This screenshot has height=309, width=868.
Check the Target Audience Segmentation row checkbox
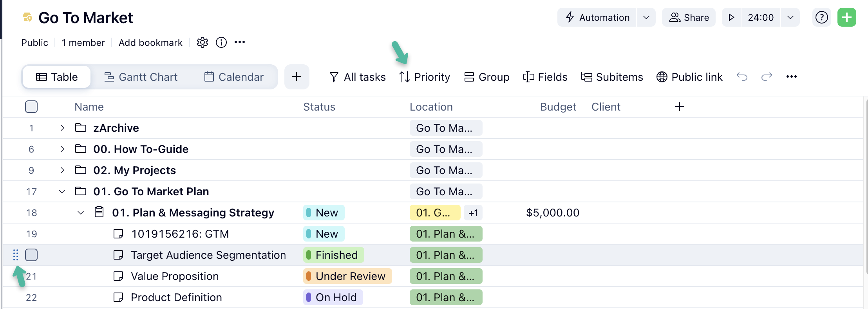(x=31, y=255)
